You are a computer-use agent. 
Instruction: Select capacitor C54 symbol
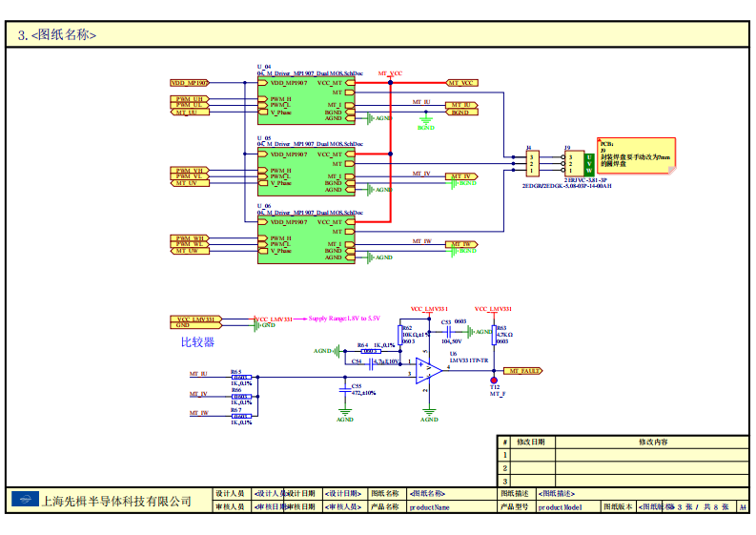click(371, 364)
